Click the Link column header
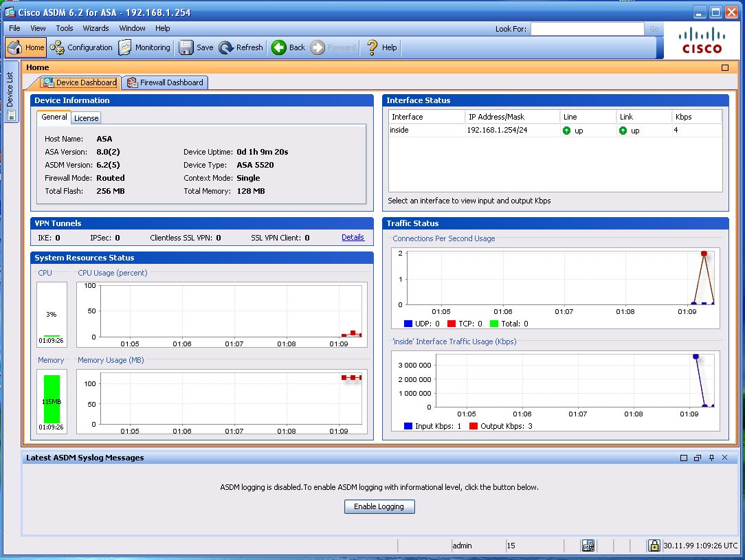Screen dimensions: 745x560 click(644, 117)
